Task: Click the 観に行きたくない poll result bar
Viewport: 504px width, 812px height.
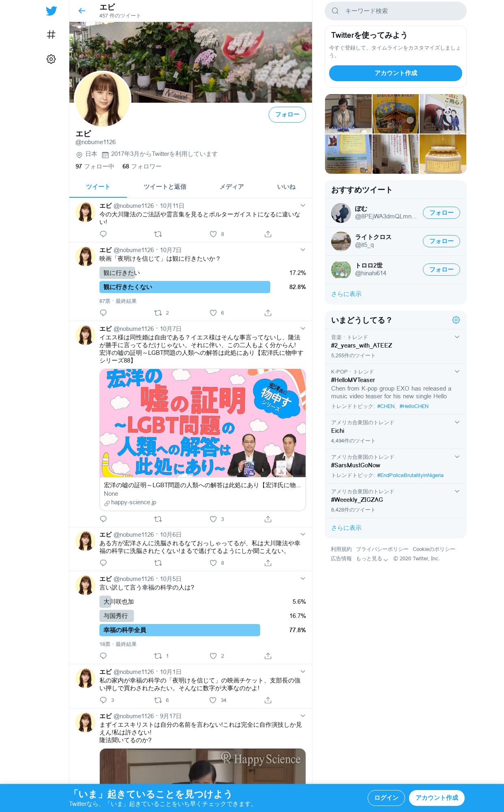Action: pos(185,287)
